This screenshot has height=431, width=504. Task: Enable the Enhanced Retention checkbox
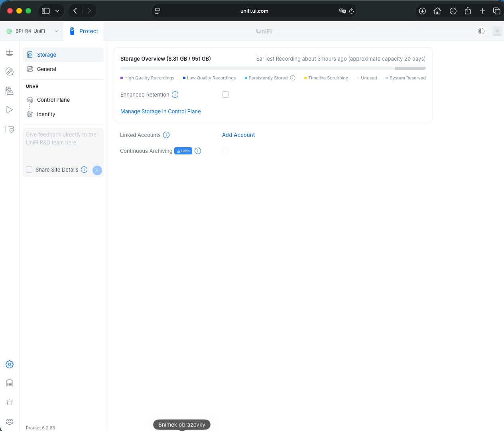[226, 95]
